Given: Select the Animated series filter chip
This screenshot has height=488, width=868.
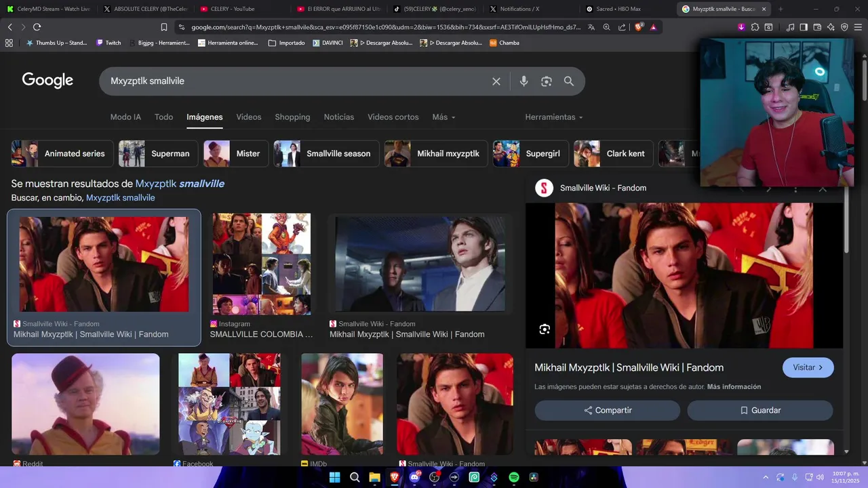Looking at the screenshot, I should [x=62, y=154].
